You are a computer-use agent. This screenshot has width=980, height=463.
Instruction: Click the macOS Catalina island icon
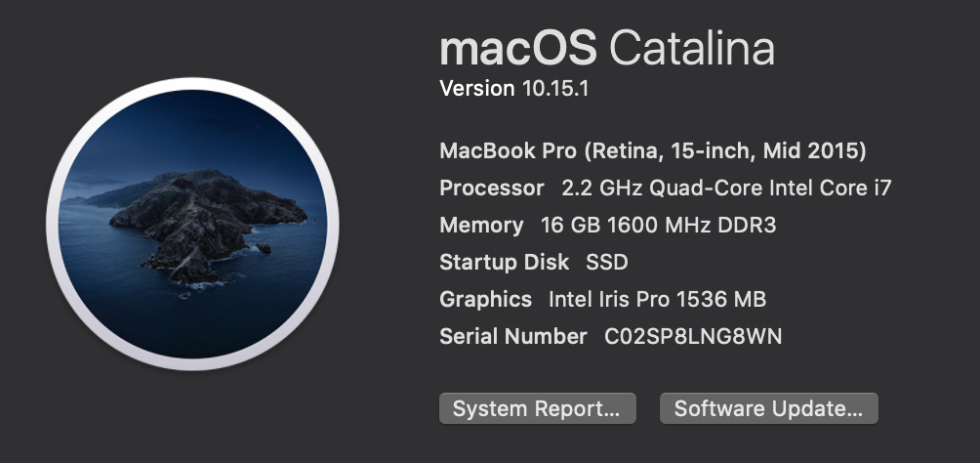(192, 224)
